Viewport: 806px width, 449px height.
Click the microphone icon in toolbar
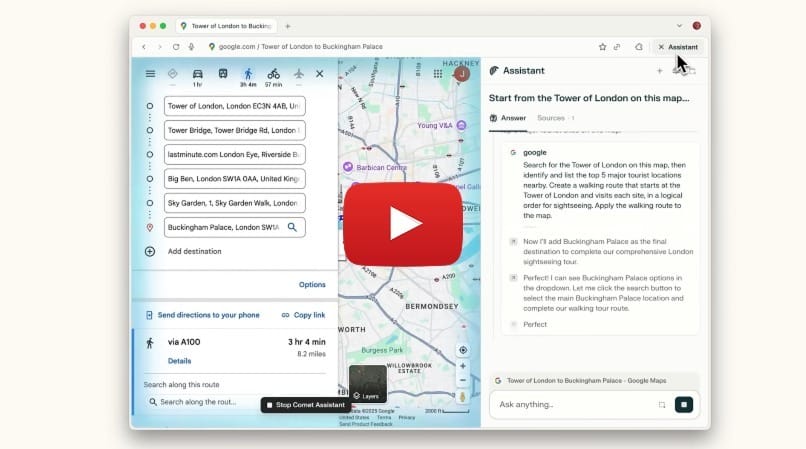[x=191, y=47]
